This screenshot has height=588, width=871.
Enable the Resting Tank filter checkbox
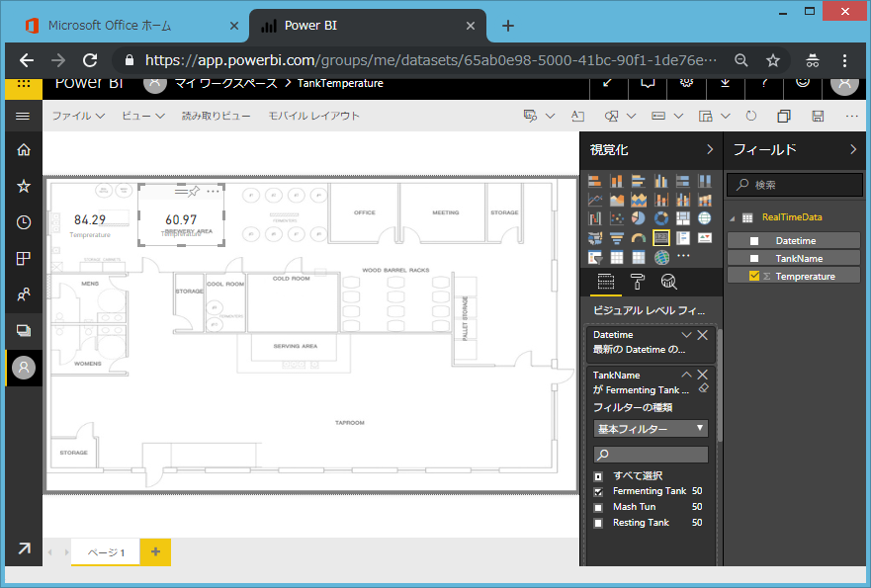(598, 523)
